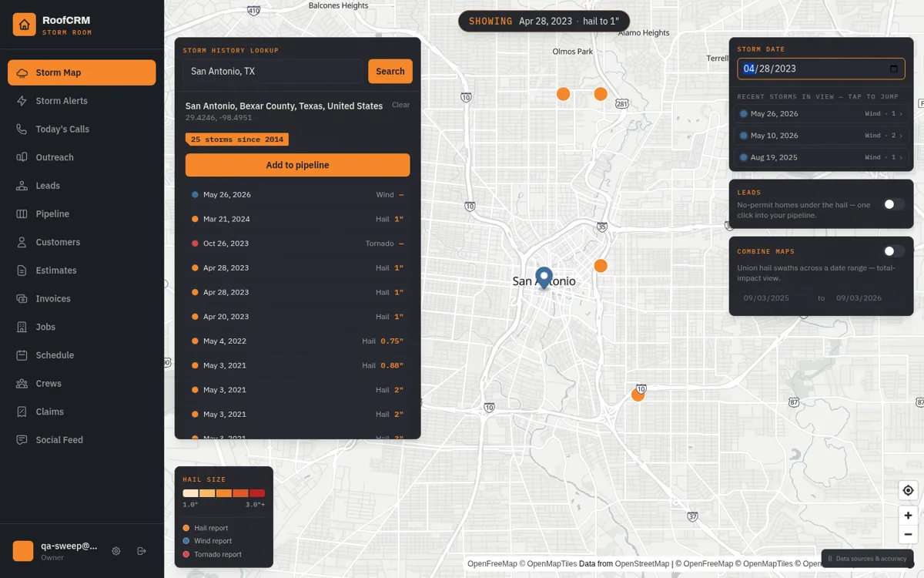Viewport: 924px width, 578px height.
Task: Open the OpenFreeMap attribution link
Action: click(x=492, y=564)
